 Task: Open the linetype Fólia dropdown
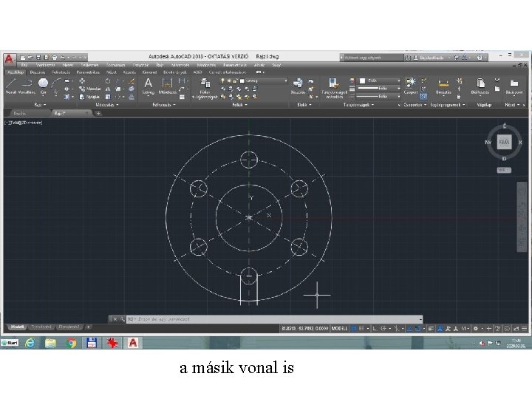[379, 96]
